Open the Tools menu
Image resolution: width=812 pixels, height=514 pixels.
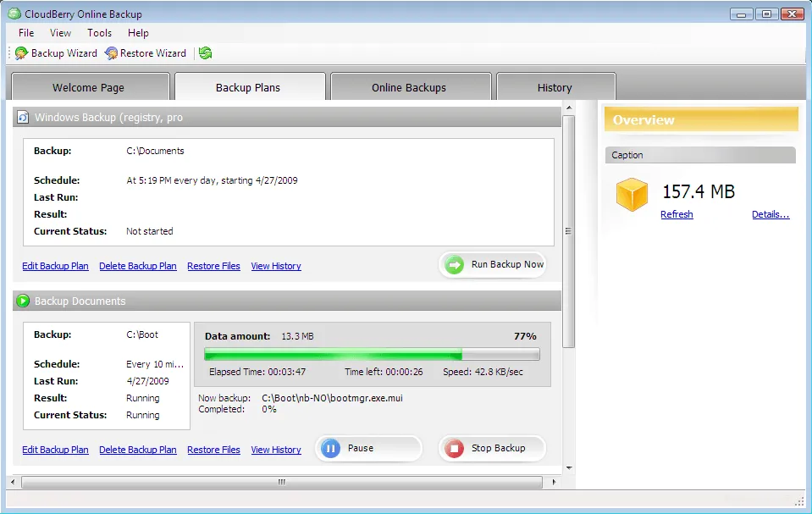[x=99, y=33]
